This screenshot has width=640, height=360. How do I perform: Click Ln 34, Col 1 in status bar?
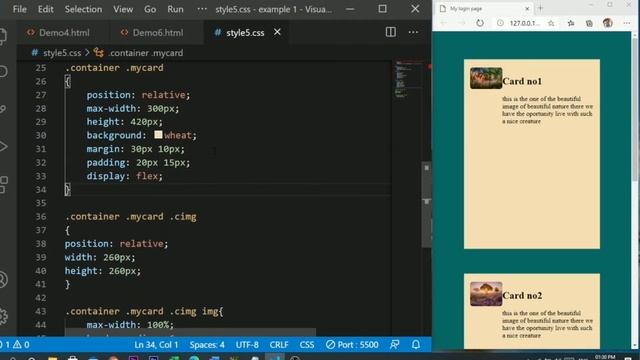(156, 344)
